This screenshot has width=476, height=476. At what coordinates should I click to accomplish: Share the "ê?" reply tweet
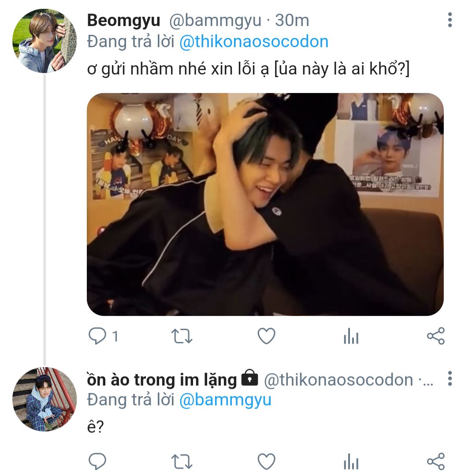coord(436,461)
